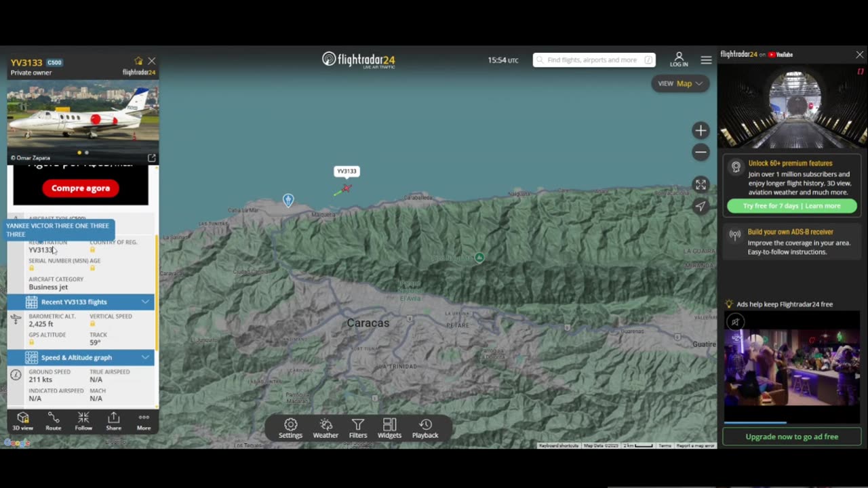
Task: Center map on my location
Action: [701, 206]
